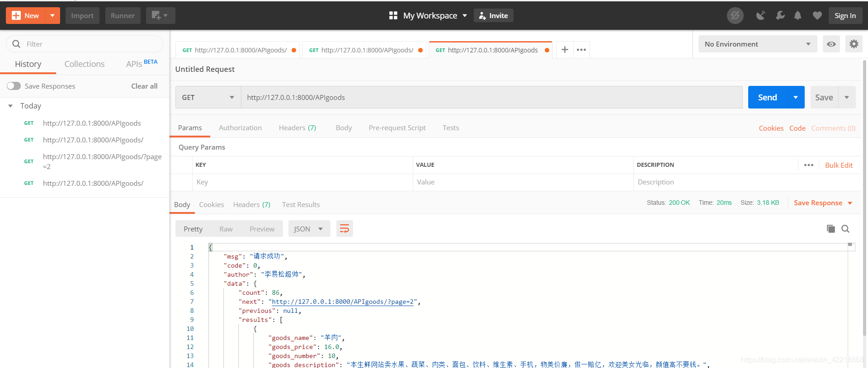
Task: Switch response view to Raw
Action: tap(226, 229)
